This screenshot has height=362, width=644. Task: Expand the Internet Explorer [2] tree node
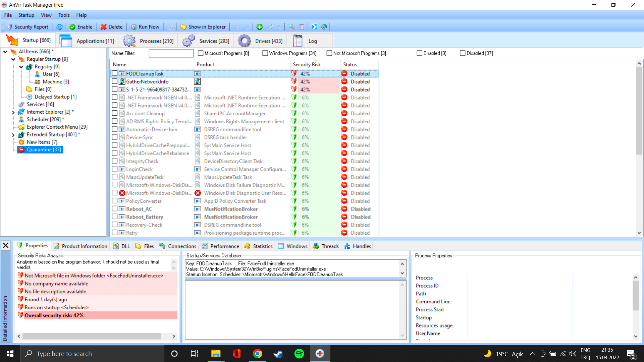pyautogui.click(x=13, y=112)
